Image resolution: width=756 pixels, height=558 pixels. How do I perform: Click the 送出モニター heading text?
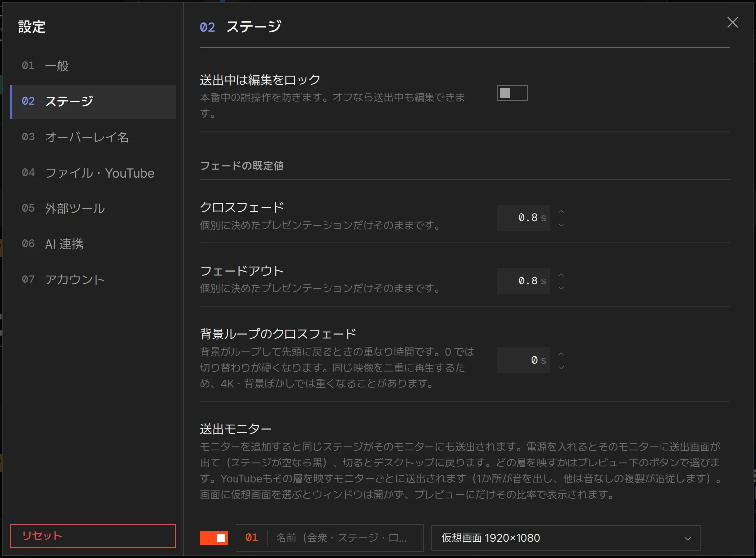click(x=236, y=429)
